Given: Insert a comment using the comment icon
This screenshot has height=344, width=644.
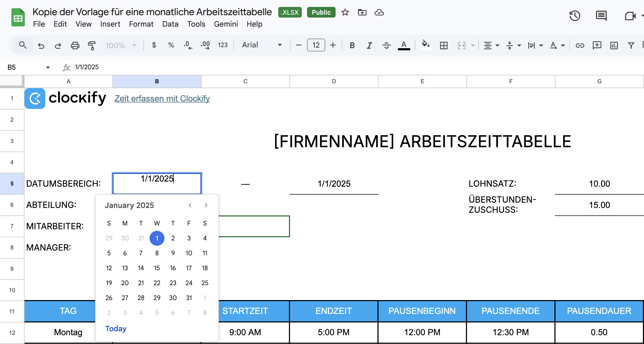Looking at the screenshot, I should pos(597,45).
